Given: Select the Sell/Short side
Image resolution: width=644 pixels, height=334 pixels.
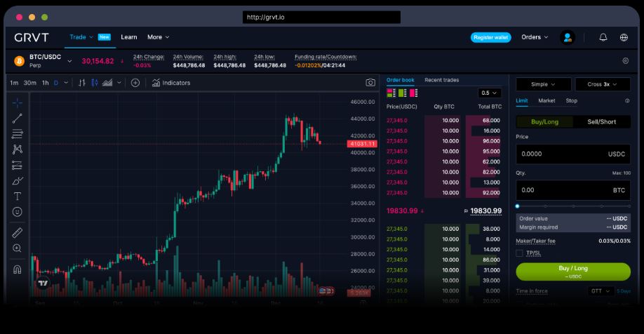Looking at the screenshot, I should click(x=601, y=121).
